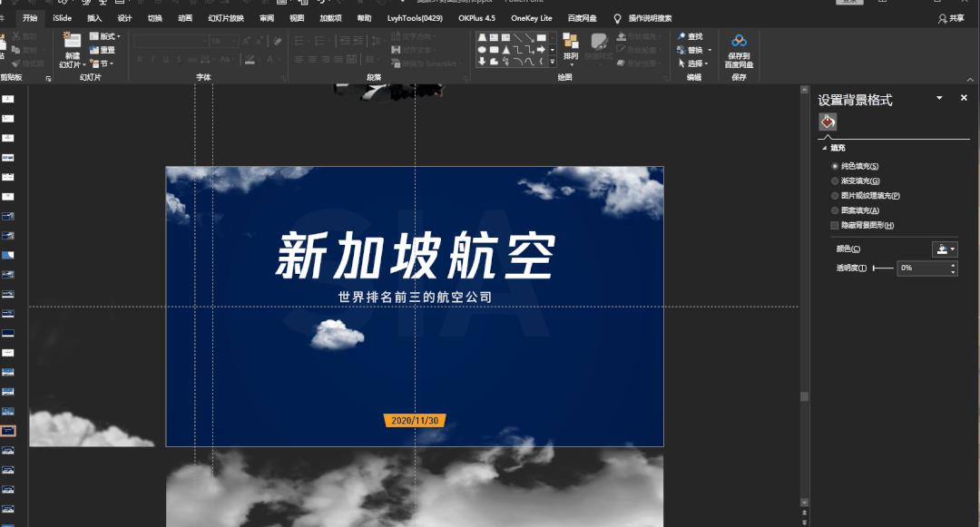Enable 隐藏背景图形 hide background graphics
This screenshot has height=527, width=980.
click(834, 225)
